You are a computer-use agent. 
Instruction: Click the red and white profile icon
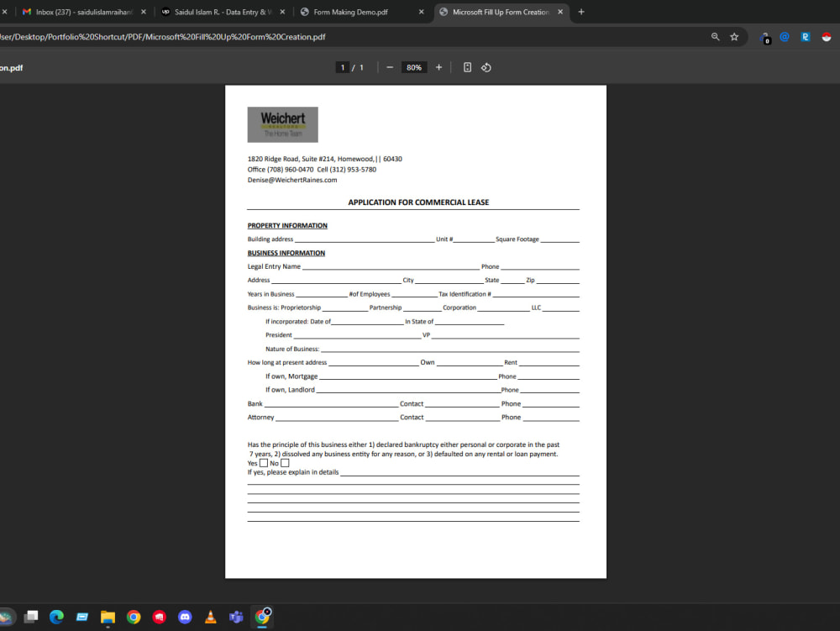[x=827, y=37]
